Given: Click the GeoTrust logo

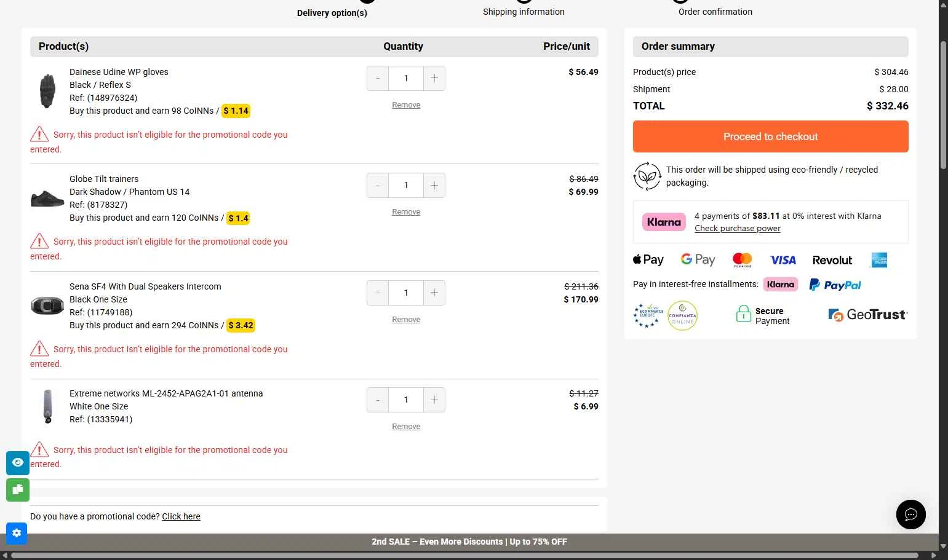Looking at the screenshot, I should tap(868, 315).
